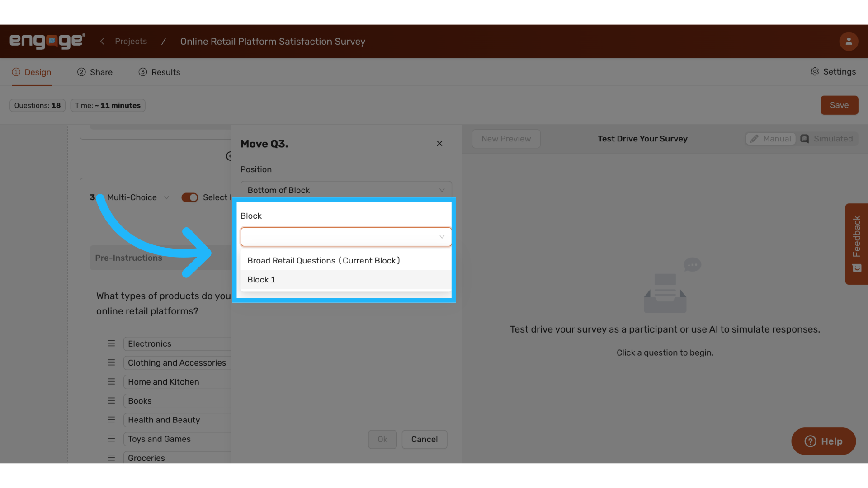
Task: Click the add question plus icon
Action: (229, 156)
